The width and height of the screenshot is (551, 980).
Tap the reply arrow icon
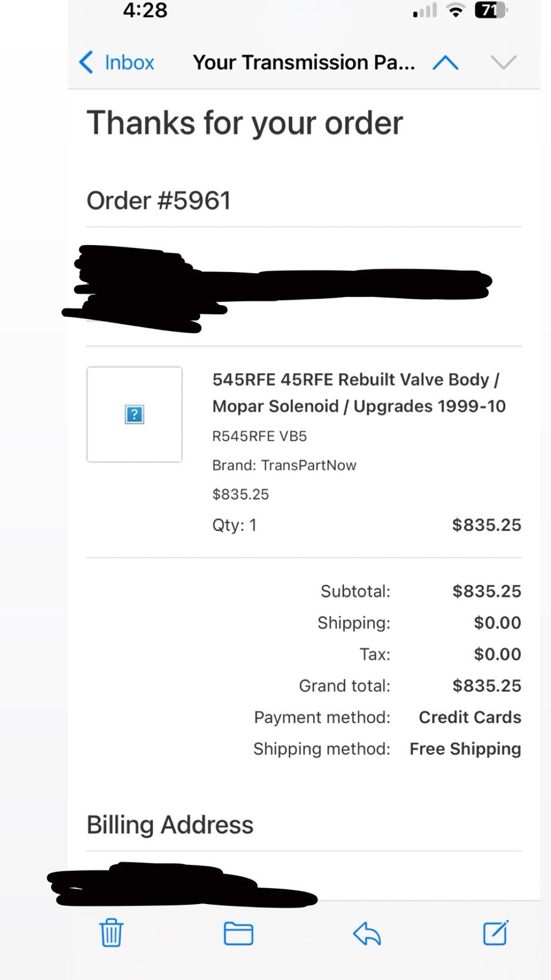point(367,933)
